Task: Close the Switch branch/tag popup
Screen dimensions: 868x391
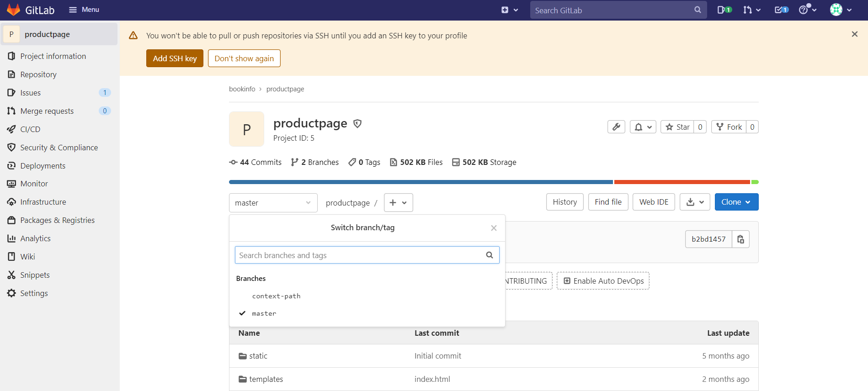Action: pos(494,228)
